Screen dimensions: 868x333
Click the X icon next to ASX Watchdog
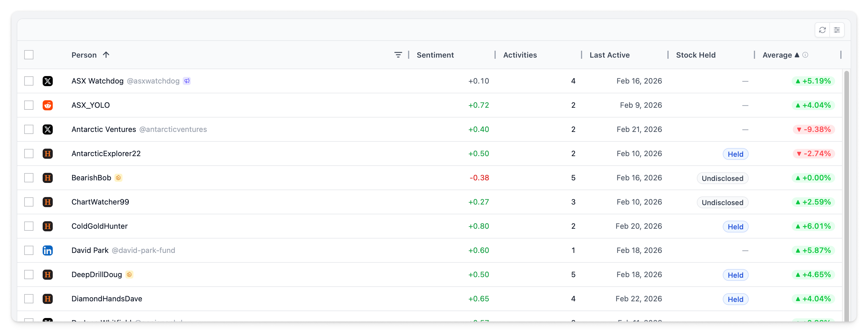48,81
